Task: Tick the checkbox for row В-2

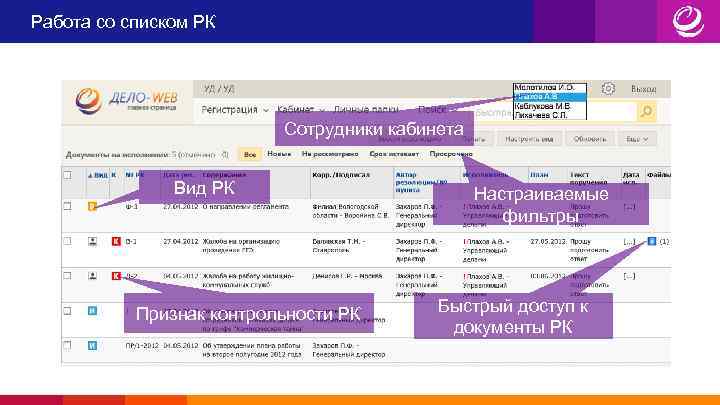Action: [x=68, y=276]
